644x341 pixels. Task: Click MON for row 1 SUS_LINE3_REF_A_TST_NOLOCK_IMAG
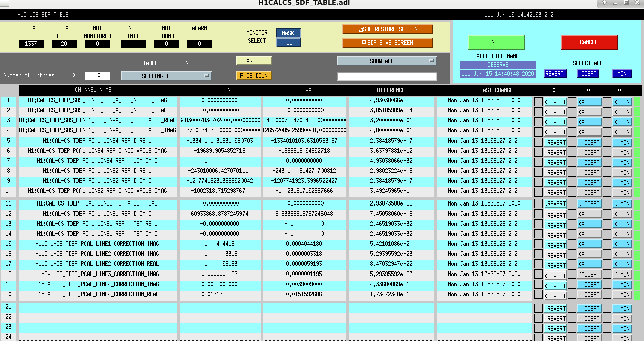[622, 102]
